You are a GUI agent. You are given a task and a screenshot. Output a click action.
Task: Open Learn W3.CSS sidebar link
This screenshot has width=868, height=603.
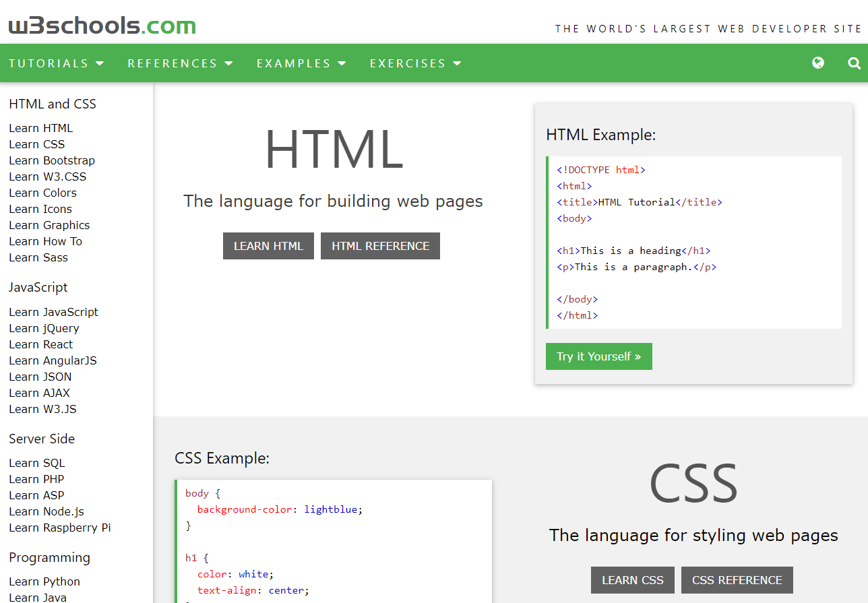click(x=47, y=177)
